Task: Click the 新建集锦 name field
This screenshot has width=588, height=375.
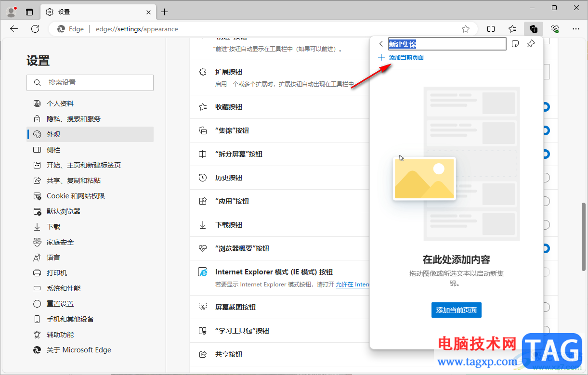Action: 447,44
